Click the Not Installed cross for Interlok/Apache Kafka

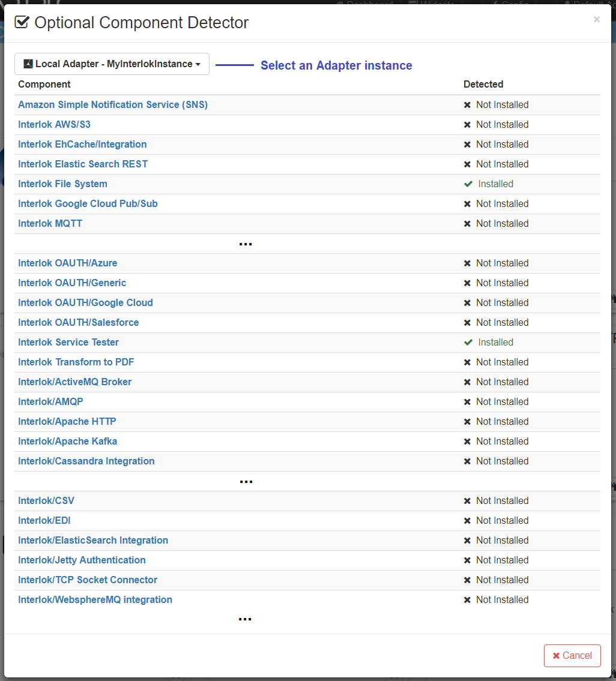click(467, 442)
